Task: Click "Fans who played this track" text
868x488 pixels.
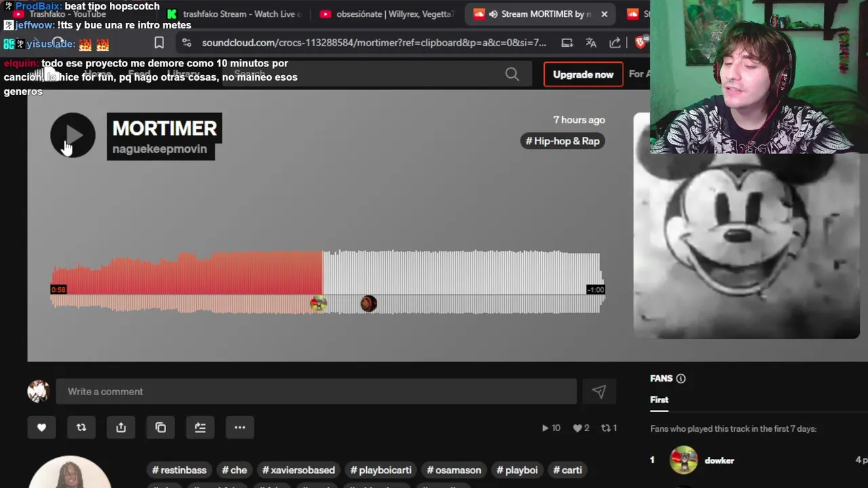Action: pyautogui.click(x=733, y=429)
